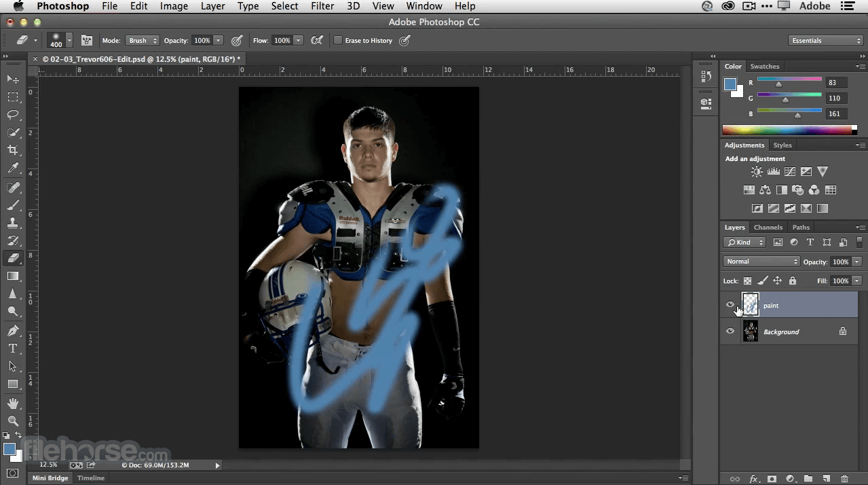Open the Mini Bridge panel
Viewport: 868px width, 485px height.
pos(51,478)
